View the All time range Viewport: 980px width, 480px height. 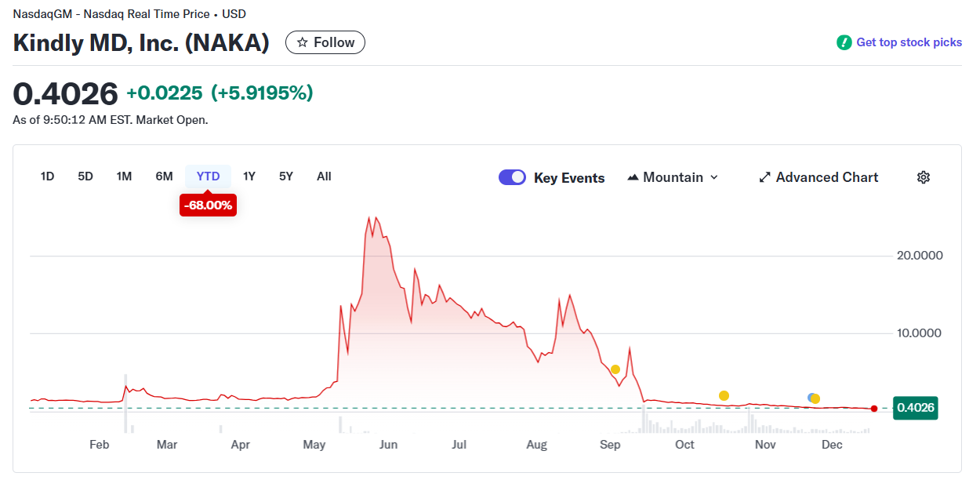point(324,176)
